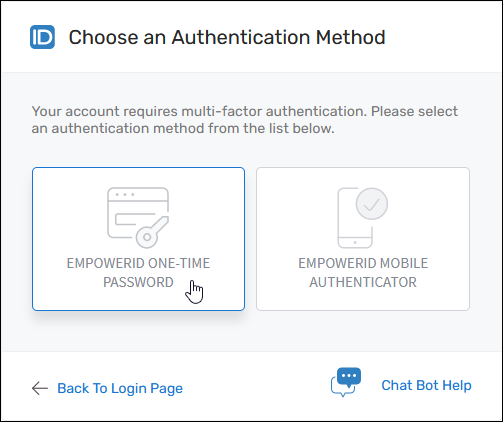Select the EmpowerID One-Time Password card
Screen dimensions: 503x422
pyautogui.click(x=138, y=239)
